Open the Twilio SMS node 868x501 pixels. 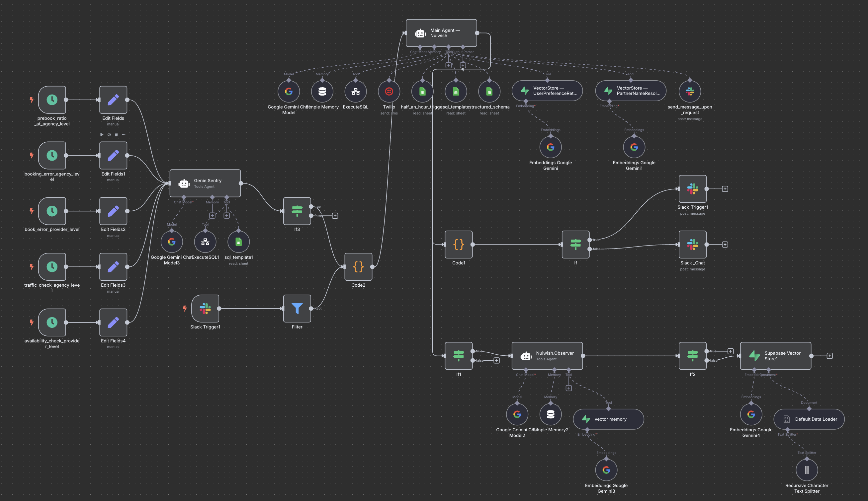pyautogui.click(x=389, y=91)
